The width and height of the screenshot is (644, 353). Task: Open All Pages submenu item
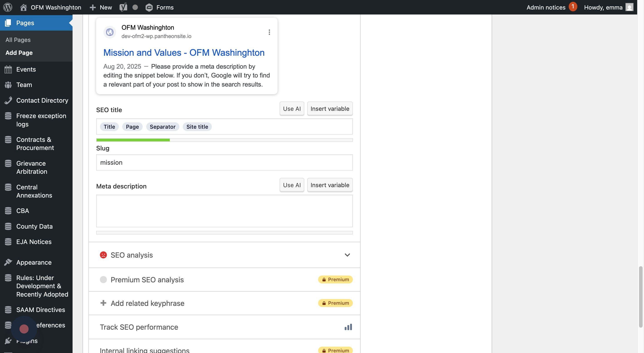(18, 40)
